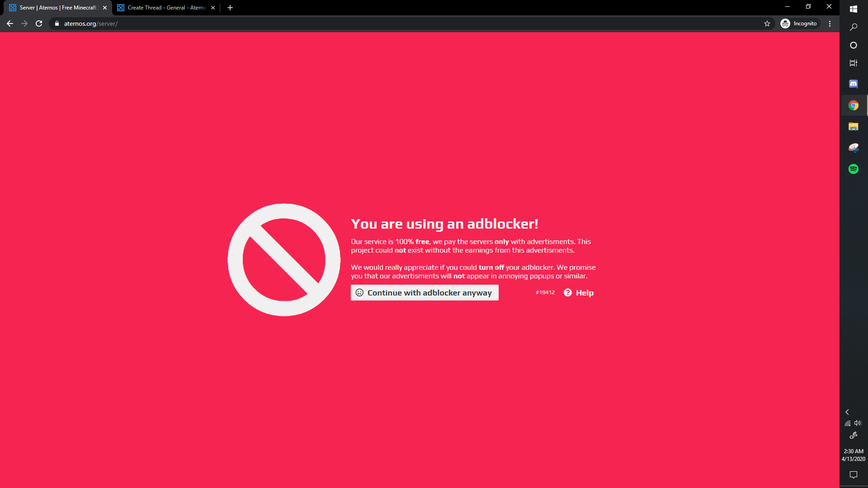Open Task View on taskbar
Viewport: 868px width, 488px height.
click(x=854, y=63)
